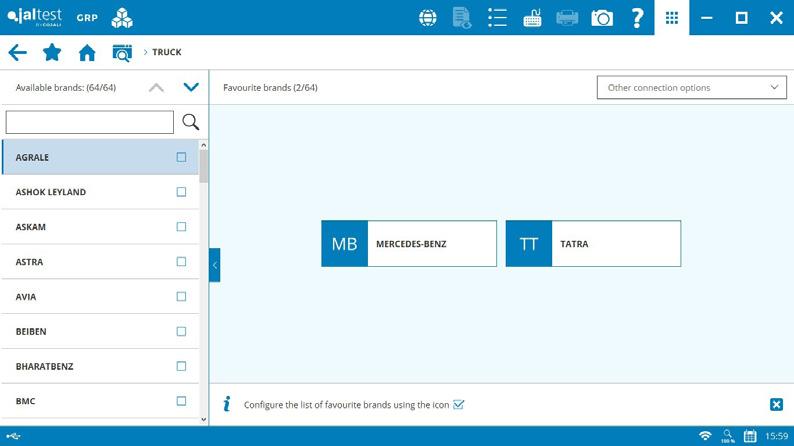Viewport: 794px width, 446px height.
Task: Check the ASTRA checkbox
Action: click(x=181, y=262)
